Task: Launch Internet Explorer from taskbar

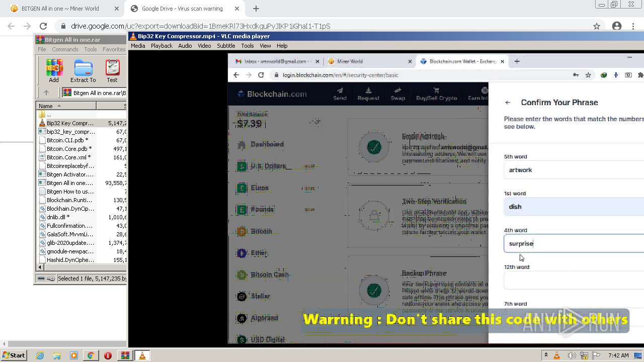Action: point(40,355)
